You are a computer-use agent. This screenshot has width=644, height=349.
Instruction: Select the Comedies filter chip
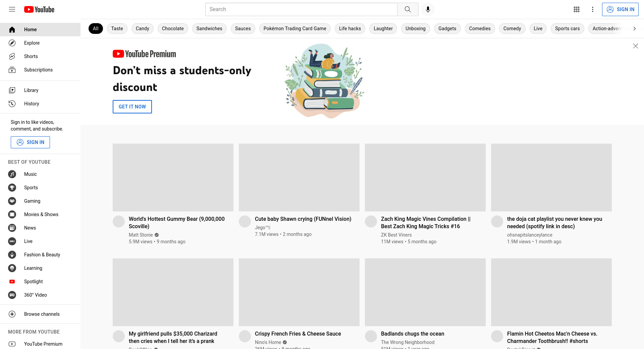[x=480, y=29]
